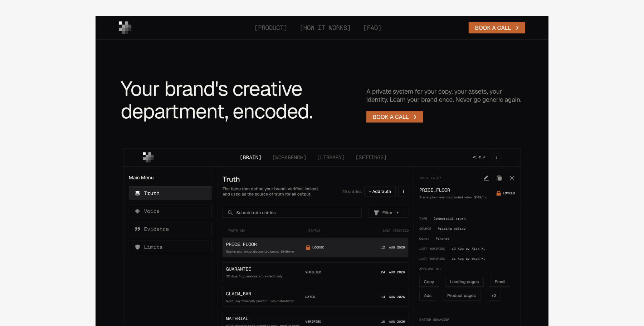Image resolution: width=644 pixels, height=326 pixels.
Task: Open the LIBRARY tab
Action: click(331, 158)
